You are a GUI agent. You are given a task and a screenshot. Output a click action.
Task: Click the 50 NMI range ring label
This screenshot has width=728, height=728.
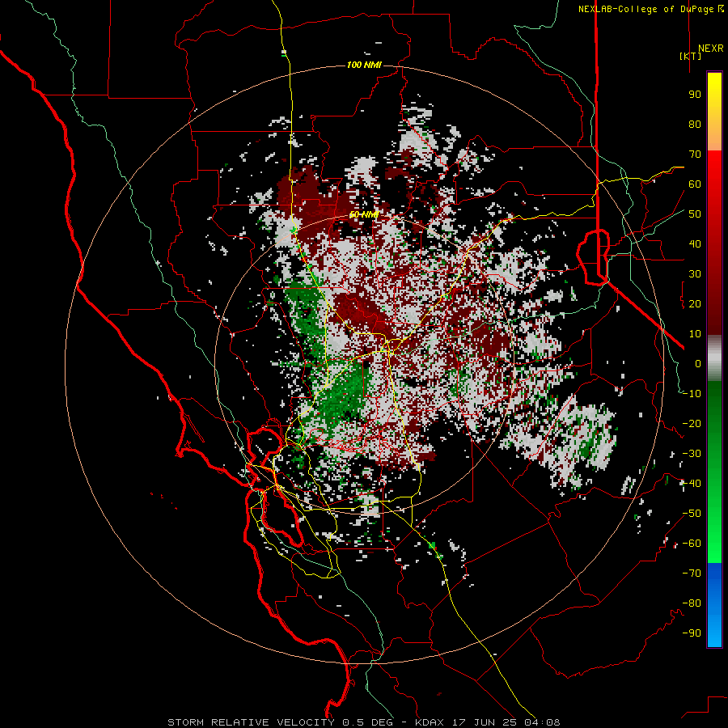click(x=365, y=214)
